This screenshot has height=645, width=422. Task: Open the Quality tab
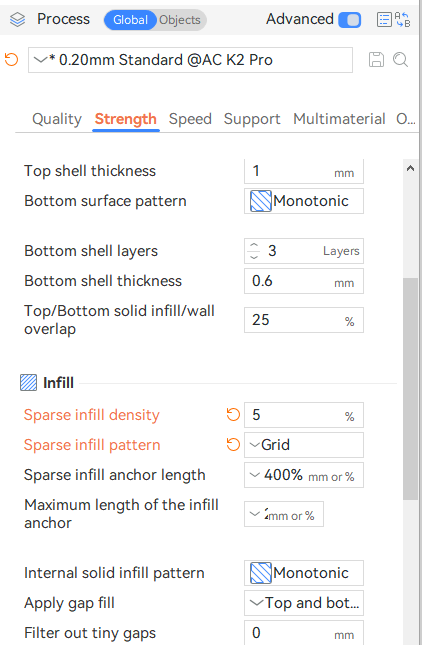click(x=57, y=119)
